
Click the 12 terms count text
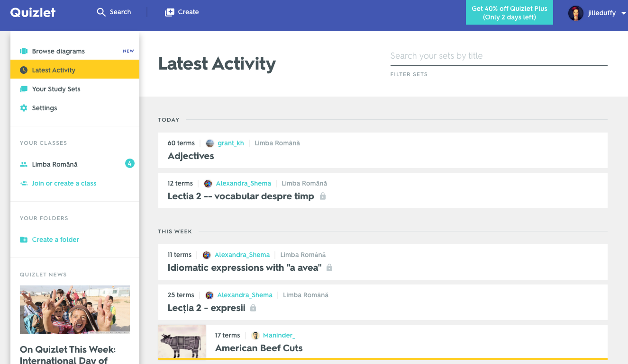point(180,184)
